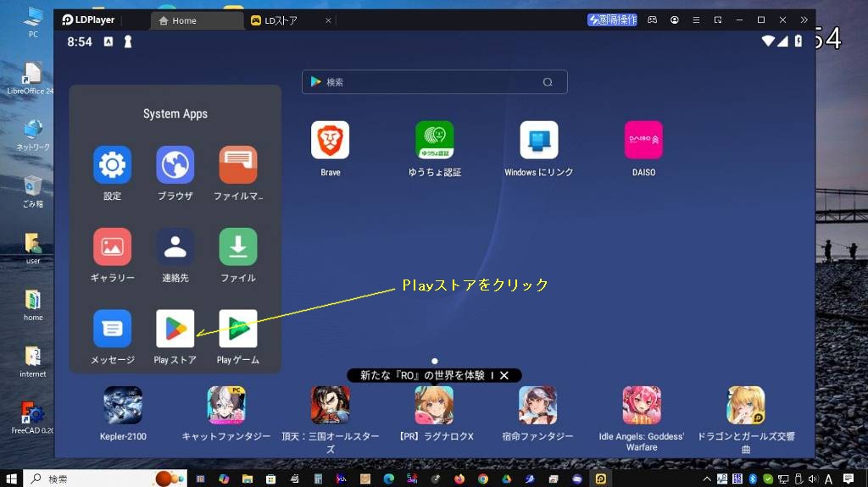This screenshot has width=868, height=487.
Task: Open Idle Angels: Goddess' Warfare game
Action: click(642, 406)
